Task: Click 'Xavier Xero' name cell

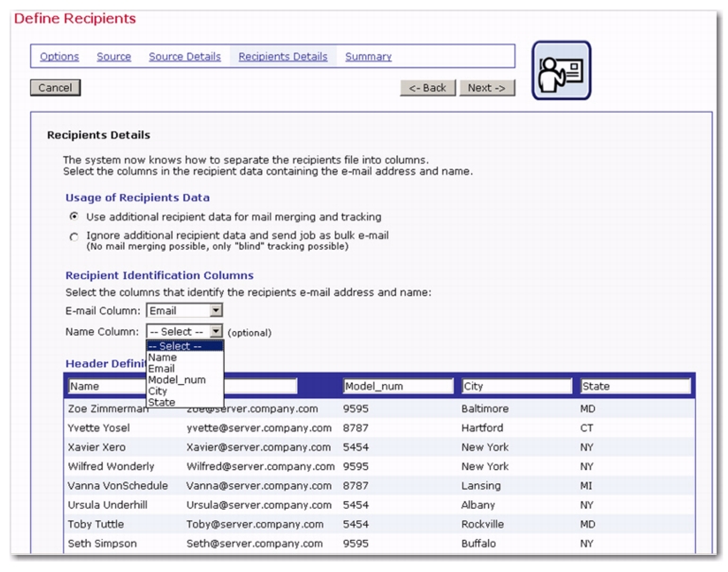Action: [96, 447]
